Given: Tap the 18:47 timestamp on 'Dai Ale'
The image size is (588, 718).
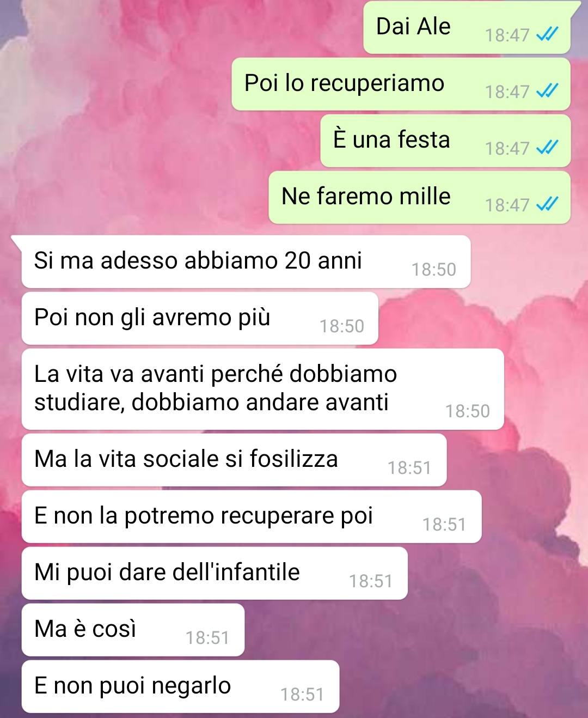Looking at the screenshot, I should pos(507,35).
